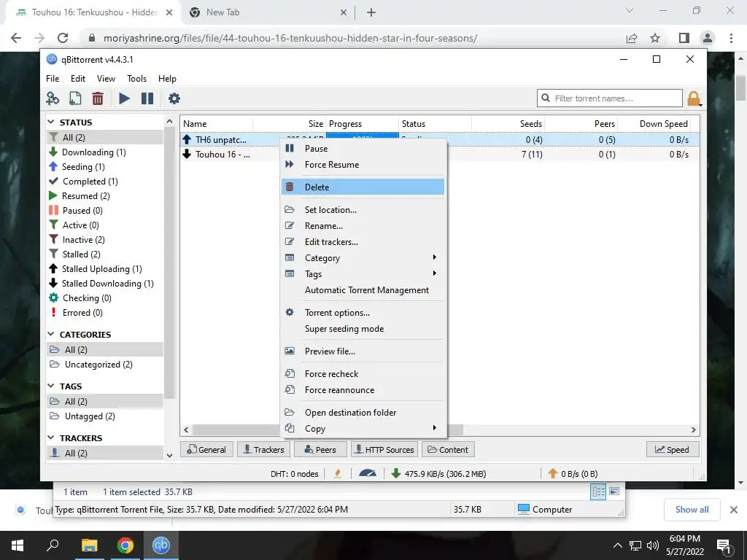Screen dimensions: 747x560
Task: Click the Chrome share page icon
Action: 632,38
